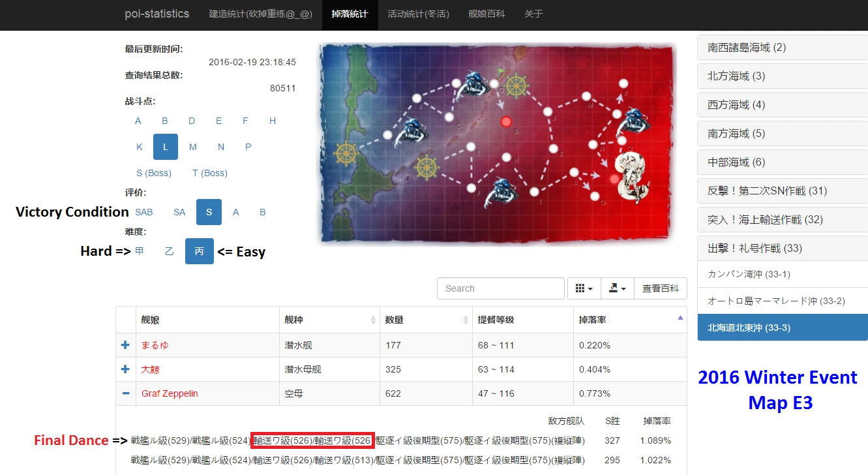Open the 活动统计(冬活) tab
The image size is (868, 475).
[x=418, y=14]
